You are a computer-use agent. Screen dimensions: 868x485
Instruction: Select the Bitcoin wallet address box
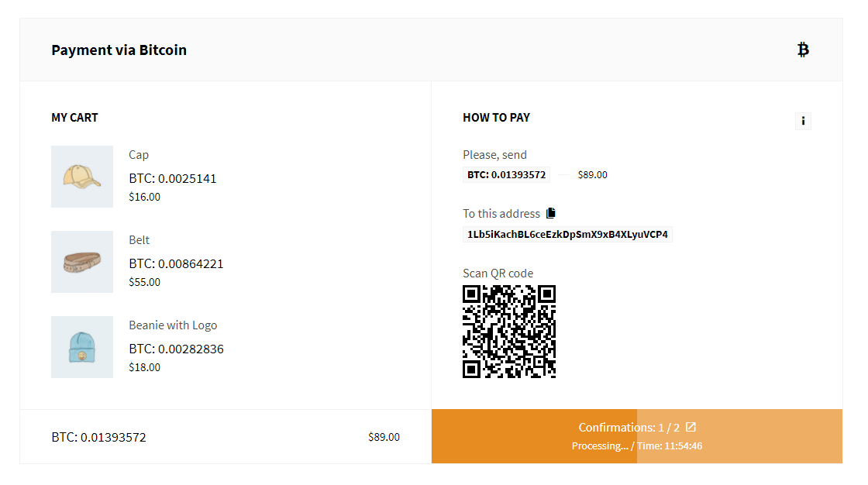(567, 234)
